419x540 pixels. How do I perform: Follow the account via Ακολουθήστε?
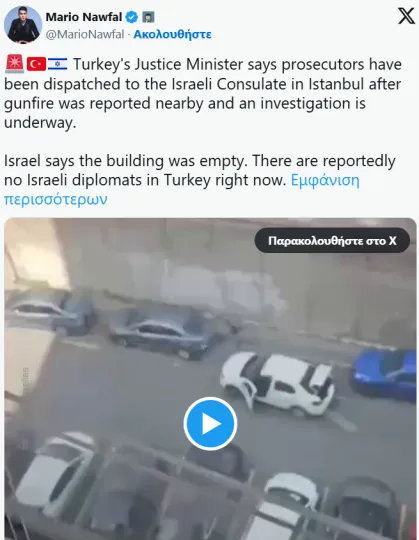(x=172, y=34)
